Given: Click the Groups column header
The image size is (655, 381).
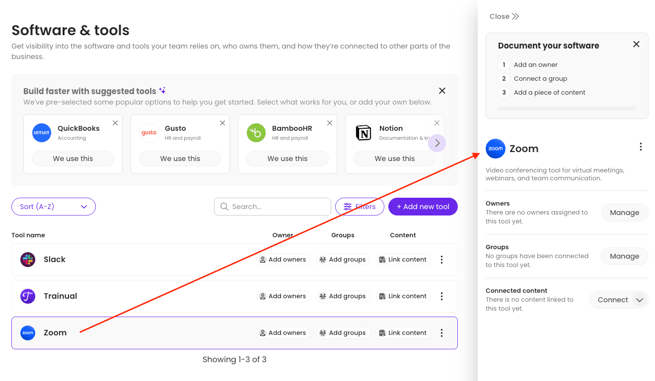Looking at the screenshot, I should point(343,235).
